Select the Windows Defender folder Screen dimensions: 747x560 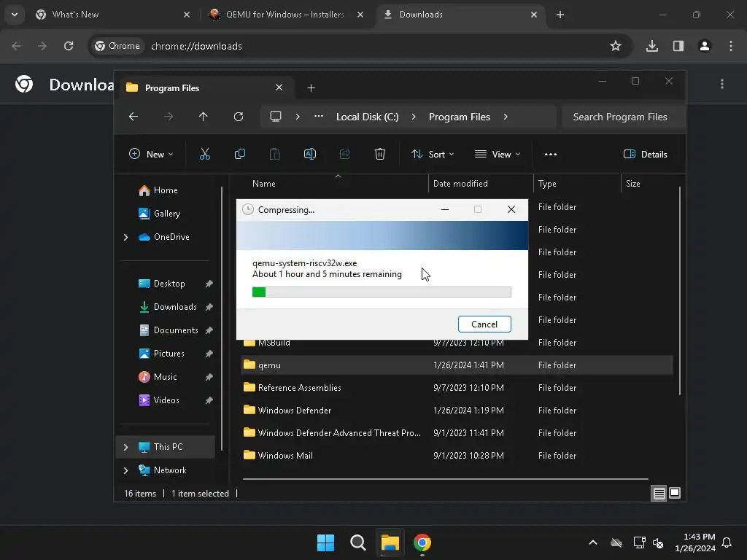[457, 411]
